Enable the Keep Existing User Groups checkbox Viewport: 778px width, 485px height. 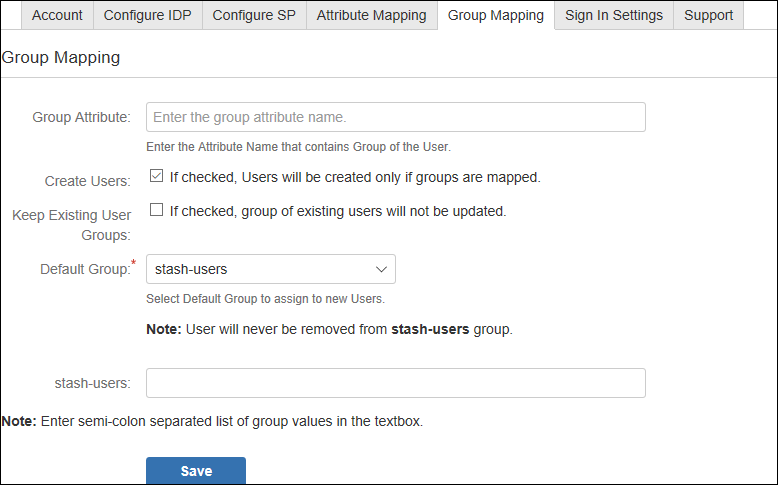coord(156,209)
